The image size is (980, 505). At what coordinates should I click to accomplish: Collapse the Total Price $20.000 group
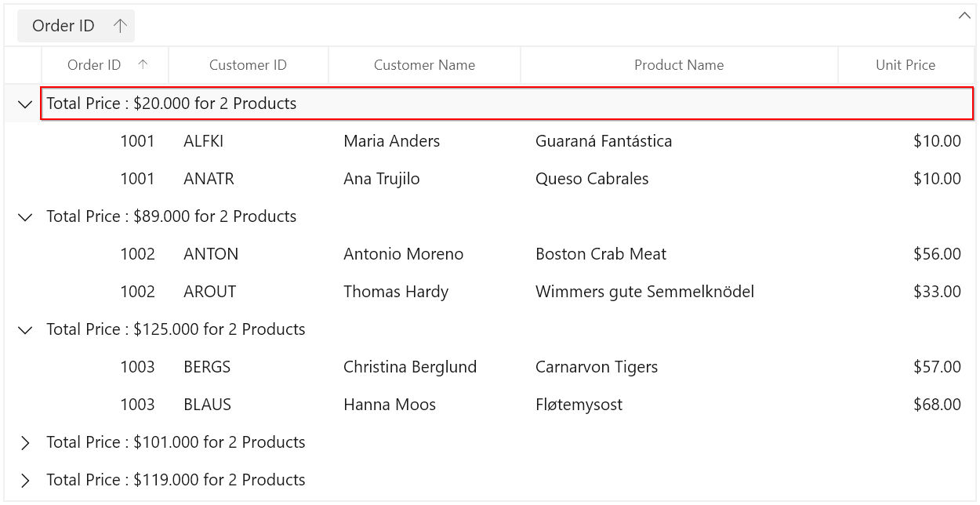25,104
